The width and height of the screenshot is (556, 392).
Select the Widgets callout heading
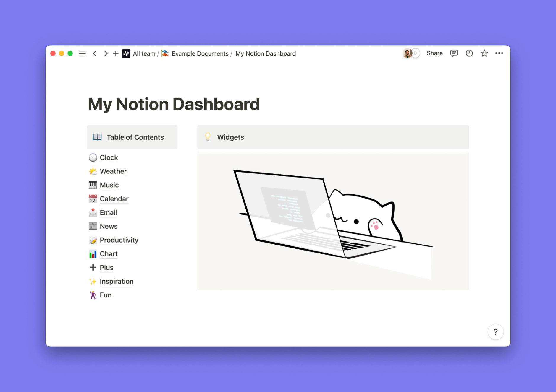pos(230,137)
